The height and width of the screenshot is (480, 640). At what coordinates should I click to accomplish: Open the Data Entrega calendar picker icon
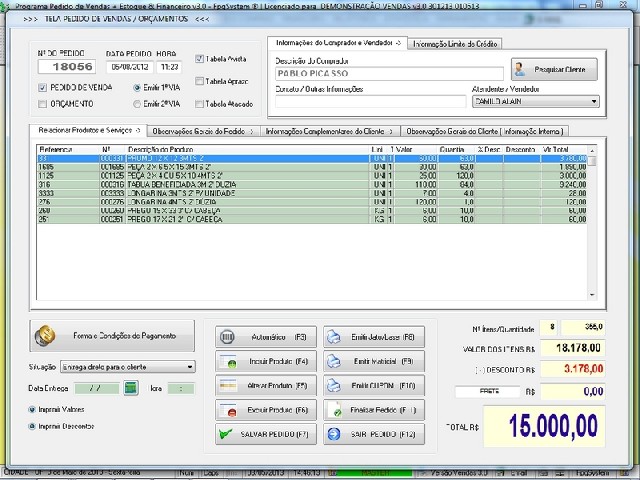click(130, 388)
